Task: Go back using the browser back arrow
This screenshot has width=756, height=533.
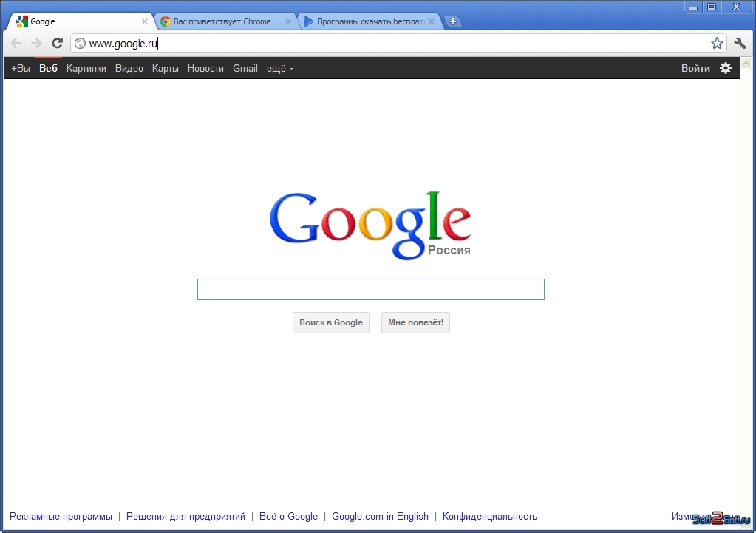Action: point(16,44)
